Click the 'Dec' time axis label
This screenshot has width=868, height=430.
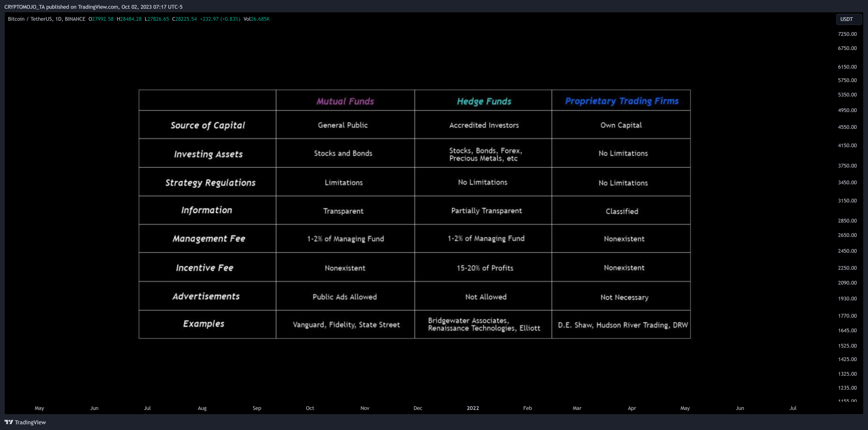pyautogui.click(x=418, y=408)
